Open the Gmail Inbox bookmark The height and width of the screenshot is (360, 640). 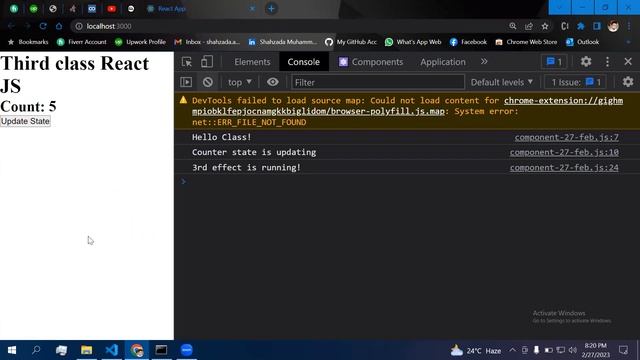pyautogui.click(x=207, y=42)
